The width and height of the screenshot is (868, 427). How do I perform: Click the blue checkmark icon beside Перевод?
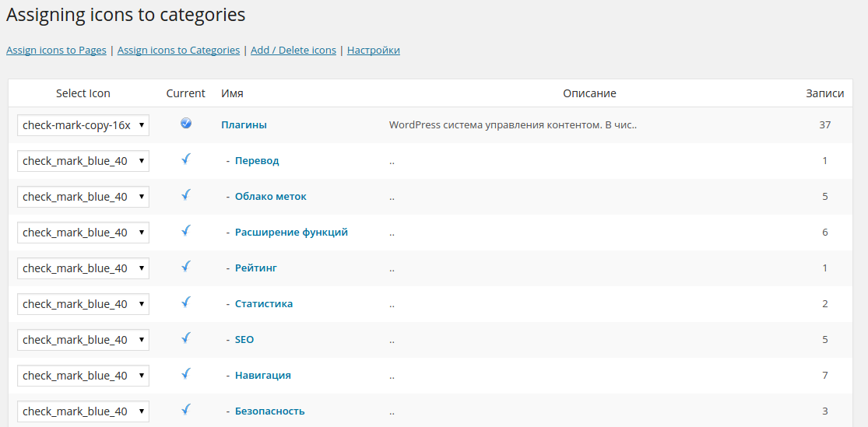pos(186,159)
